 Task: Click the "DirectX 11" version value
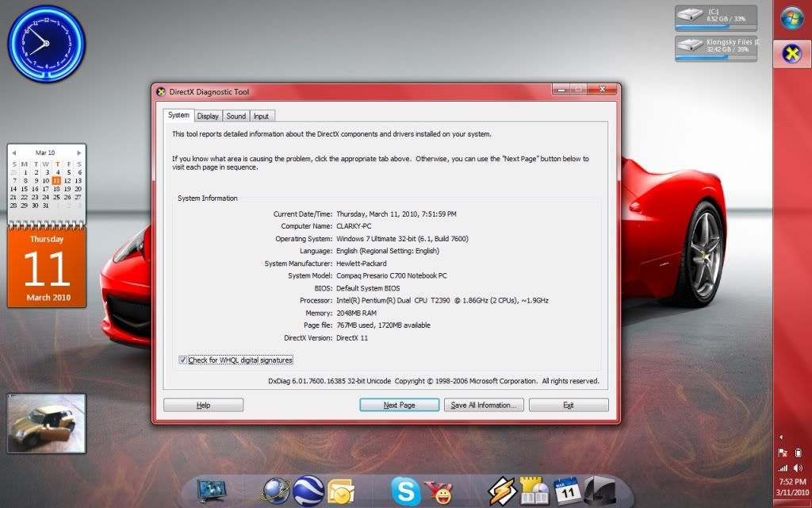[352, 338]
